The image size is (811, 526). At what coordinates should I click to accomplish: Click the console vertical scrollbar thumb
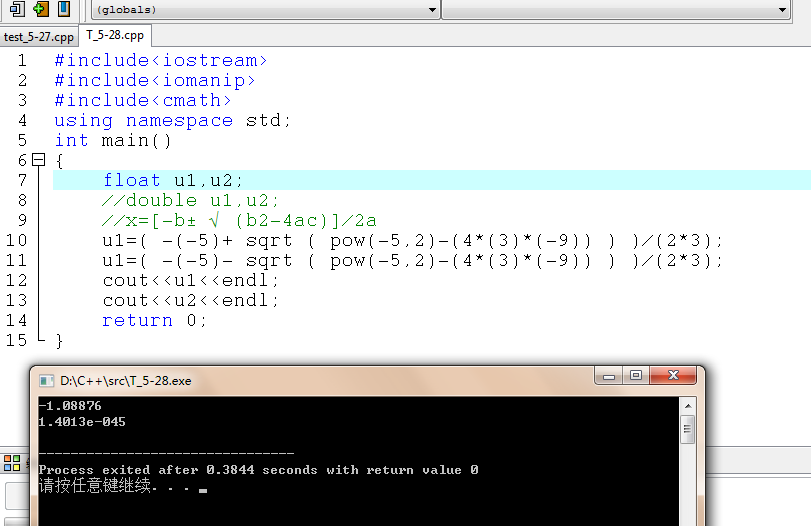pos(687,429)
